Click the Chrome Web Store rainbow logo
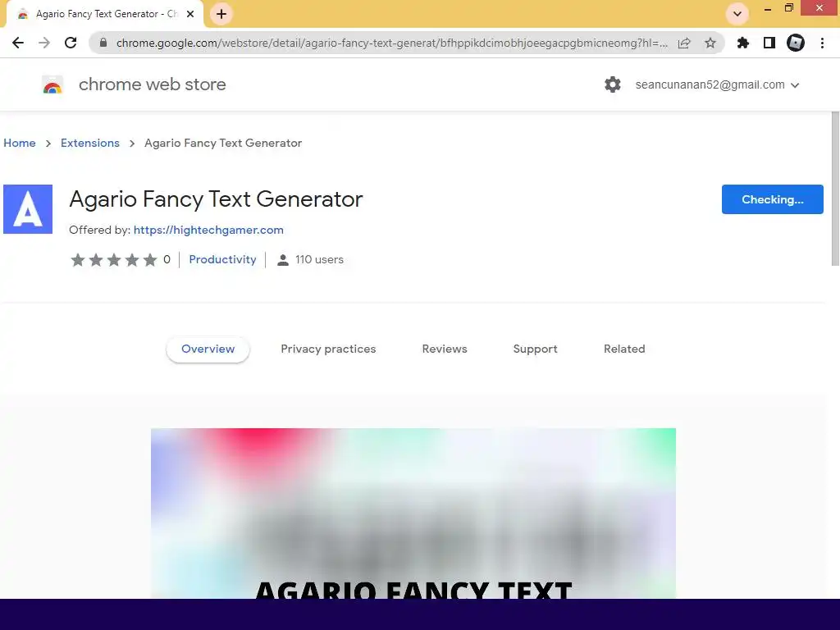This screenshot has width=840, height=630. 52,85
